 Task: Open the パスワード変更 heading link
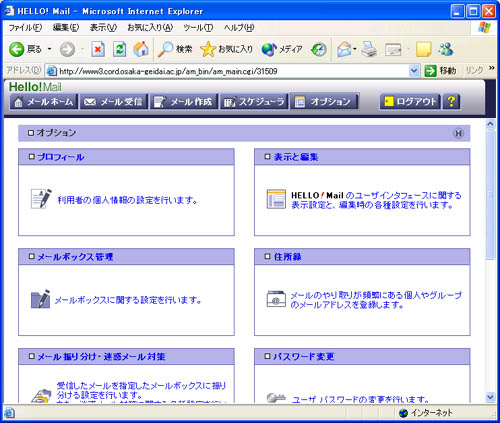[x=303, y=357]
